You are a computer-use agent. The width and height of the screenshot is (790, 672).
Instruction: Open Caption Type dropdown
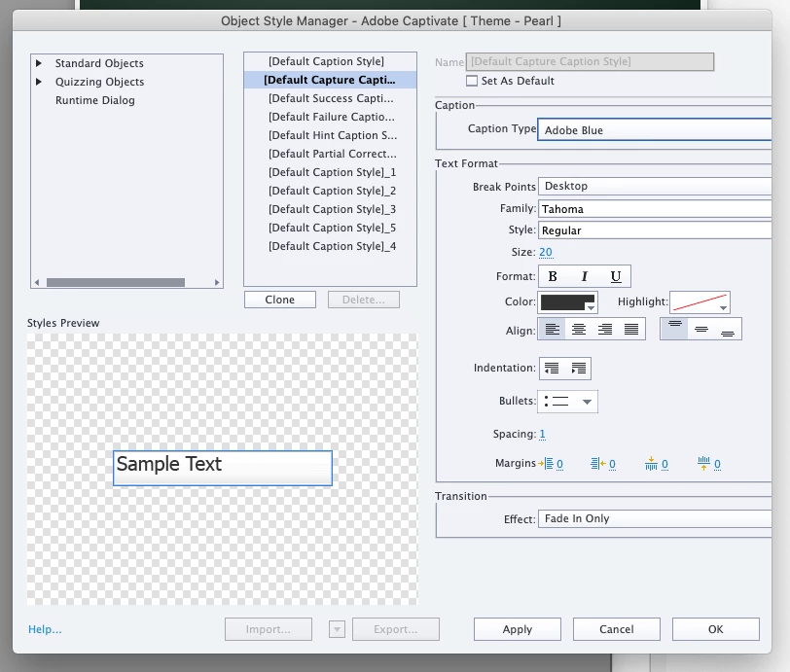tap(654, 130)
